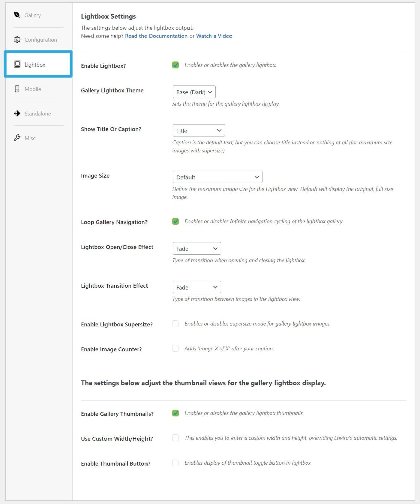420x504 pixels.
Task: Click the Enable Image Counter? label
Action: [111, 349]
